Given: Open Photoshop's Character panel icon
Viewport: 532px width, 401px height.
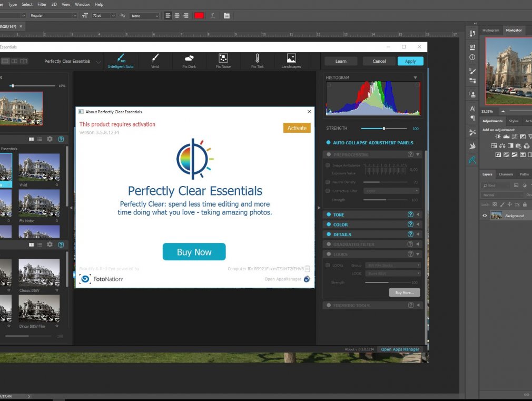Looking at the screenshot, I should [472, 109].
